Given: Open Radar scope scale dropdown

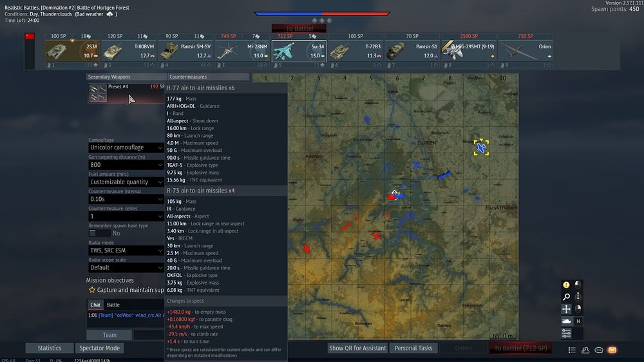Looking at the screenshot, I should 126,267.
